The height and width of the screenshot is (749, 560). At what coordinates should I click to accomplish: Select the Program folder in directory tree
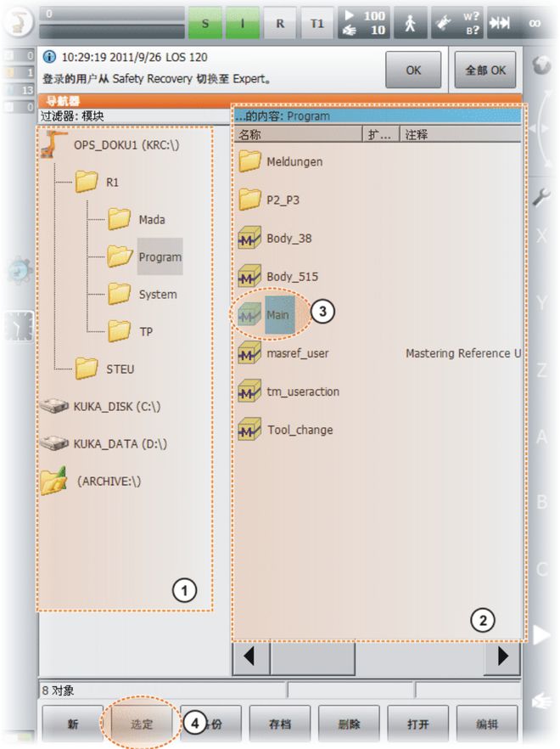pos(159,257)
